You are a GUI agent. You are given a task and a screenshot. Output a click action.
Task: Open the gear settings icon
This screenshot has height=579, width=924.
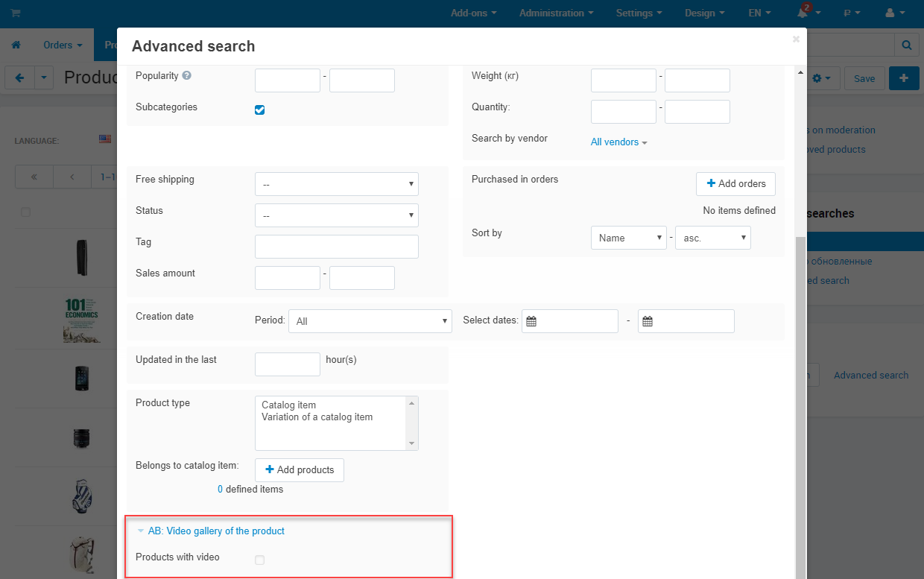pyautogui.click(x=817, y=77)
